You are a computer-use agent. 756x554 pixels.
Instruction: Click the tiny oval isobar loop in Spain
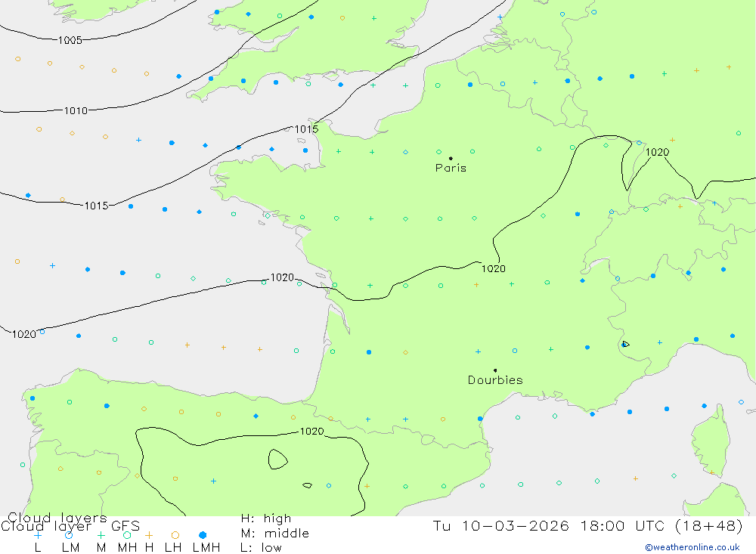point(307,485)
